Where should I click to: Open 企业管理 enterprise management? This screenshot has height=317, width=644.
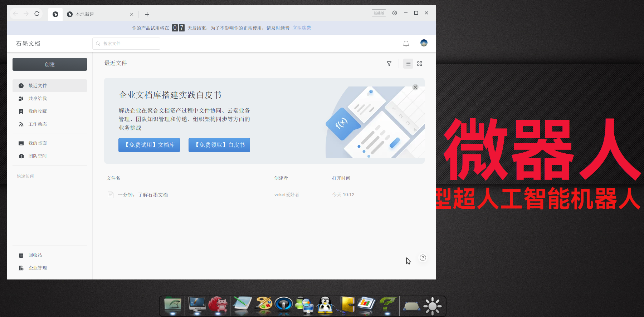50,268
